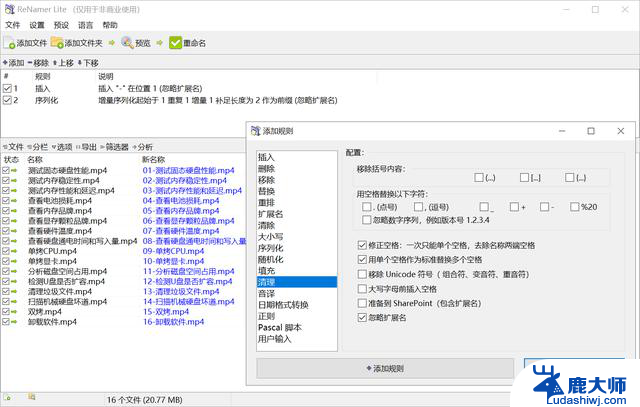This screenshot has height=407, width=640.
Task: Select 用户输入 in the rule type list
Action: click(x=297, y=339)
